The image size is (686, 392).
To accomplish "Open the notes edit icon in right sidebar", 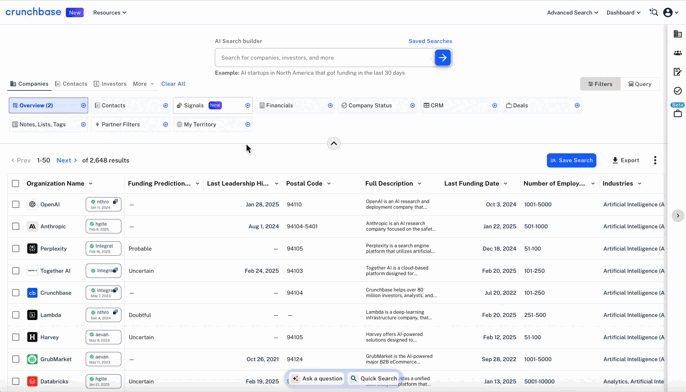I will [x=678, y=72].
